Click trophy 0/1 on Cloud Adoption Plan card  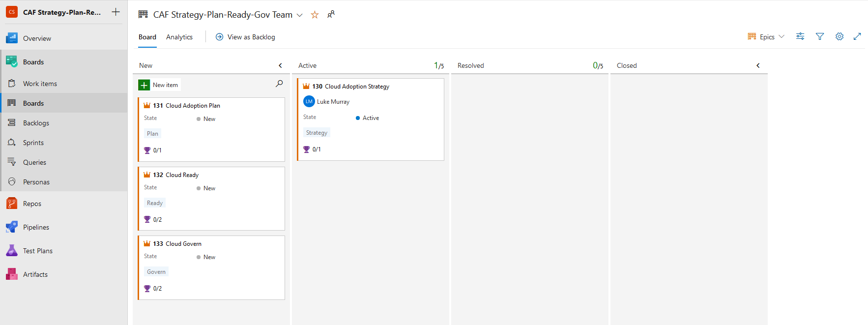click(x=152, y=150)
